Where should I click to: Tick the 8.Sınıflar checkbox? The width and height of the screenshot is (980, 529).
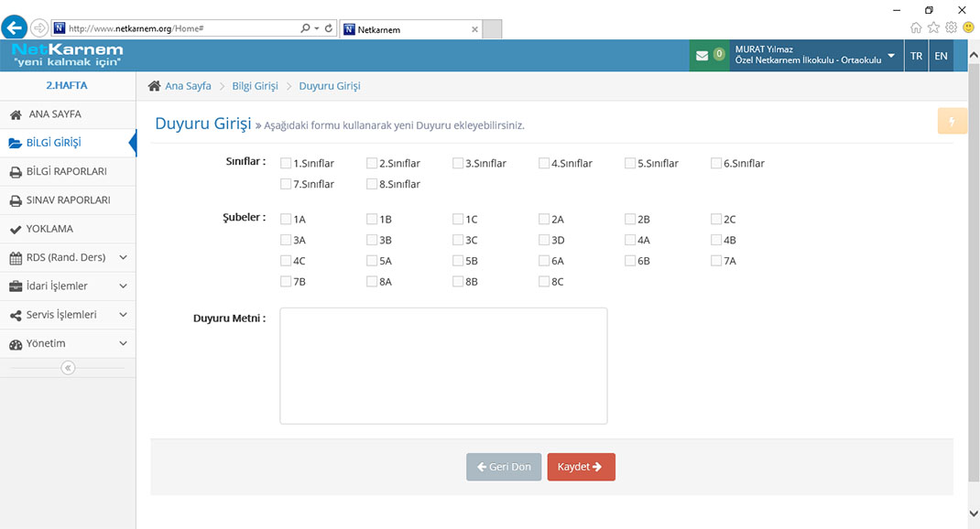coord(373,185)
